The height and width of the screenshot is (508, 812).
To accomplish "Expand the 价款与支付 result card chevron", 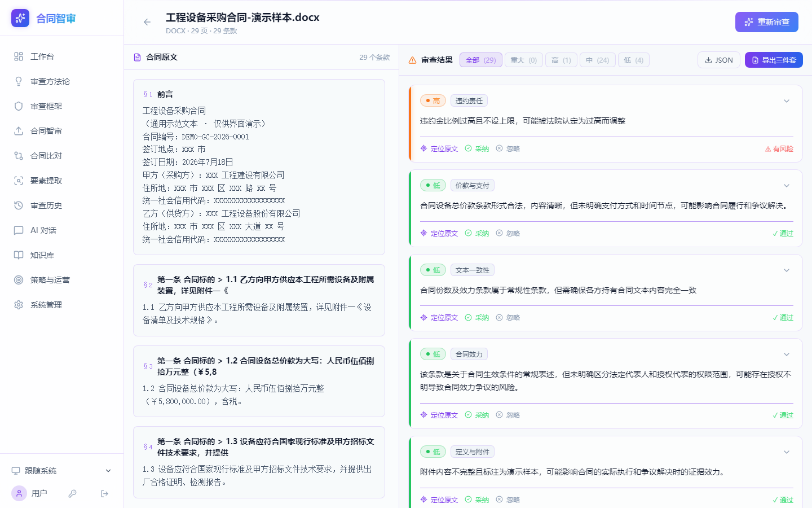I will (787, 186).
